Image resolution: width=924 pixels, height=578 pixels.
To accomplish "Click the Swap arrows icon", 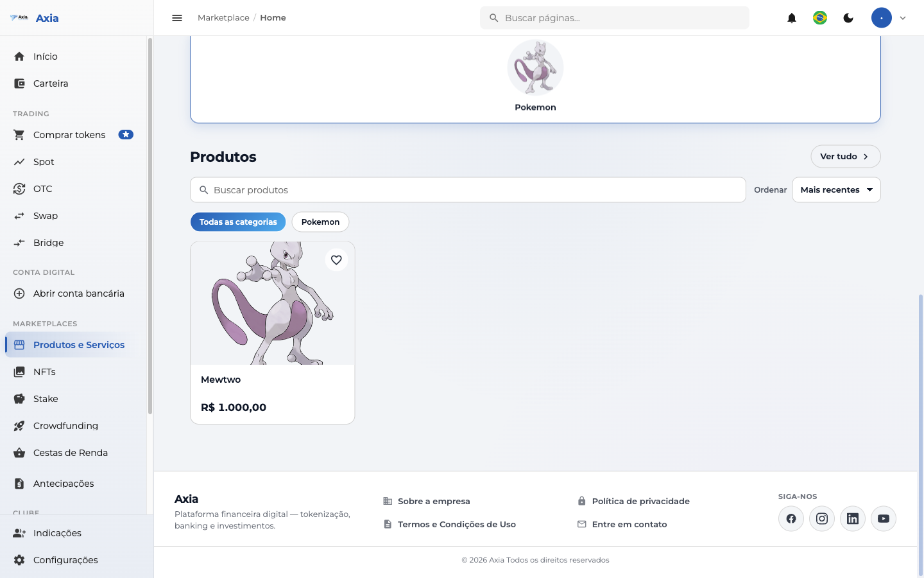I will pyautogui.click(x=19, y=216).
